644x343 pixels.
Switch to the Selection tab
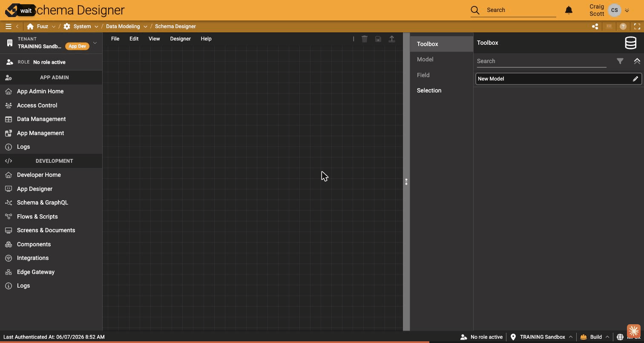coord(441,90)
